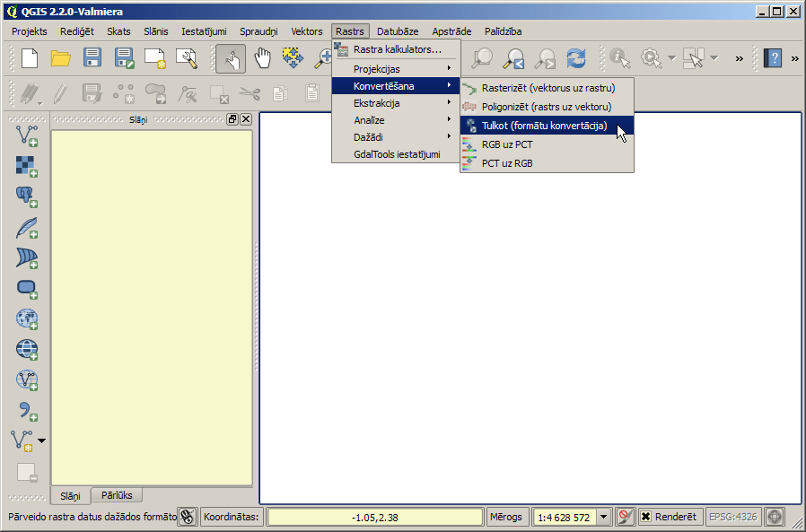Open the Iestatījumi menu

[204, 31]
